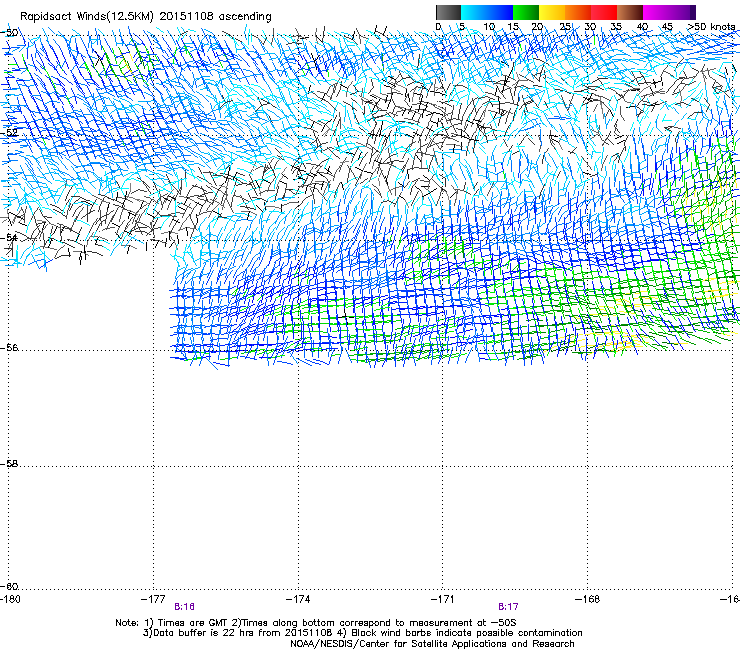Click the magenta-purple 40-50 knots legend segment
This screenshot has width=740, height=650.
pos(669,12)
